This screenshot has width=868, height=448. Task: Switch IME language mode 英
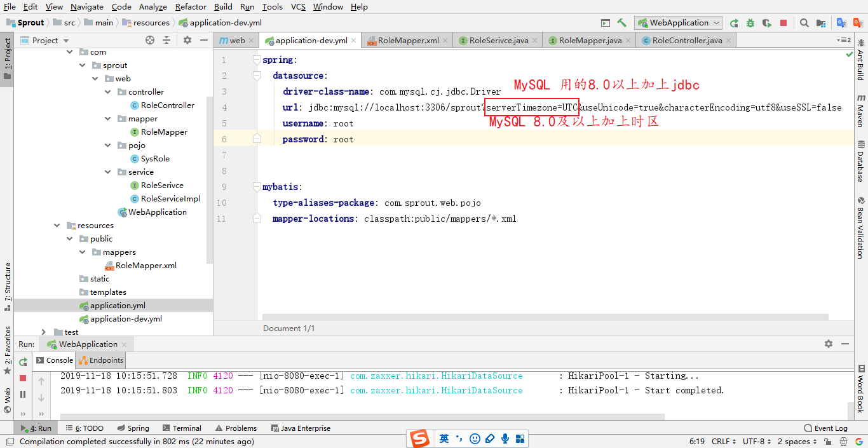[444, 438]
